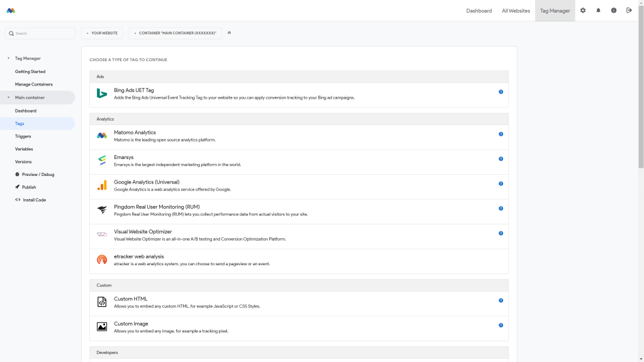Choose Google Analytics (Universal) tag type

[x=299, y=187]
